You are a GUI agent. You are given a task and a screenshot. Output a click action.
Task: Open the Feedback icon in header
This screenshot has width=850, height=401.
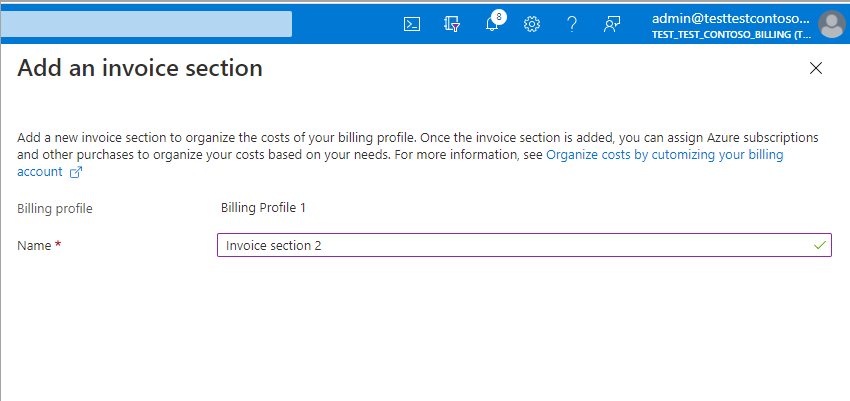click(x=612, y=24)
